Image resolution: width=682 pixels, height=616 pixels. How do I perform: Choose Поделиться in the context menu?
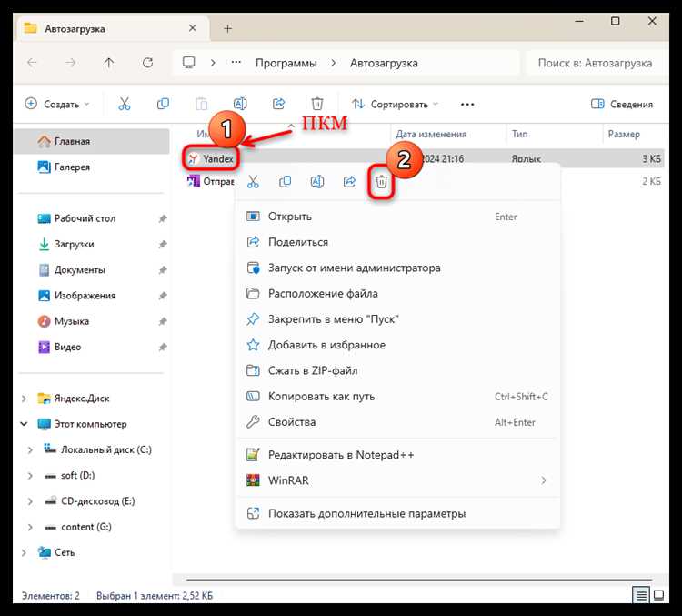coord(397,242)
